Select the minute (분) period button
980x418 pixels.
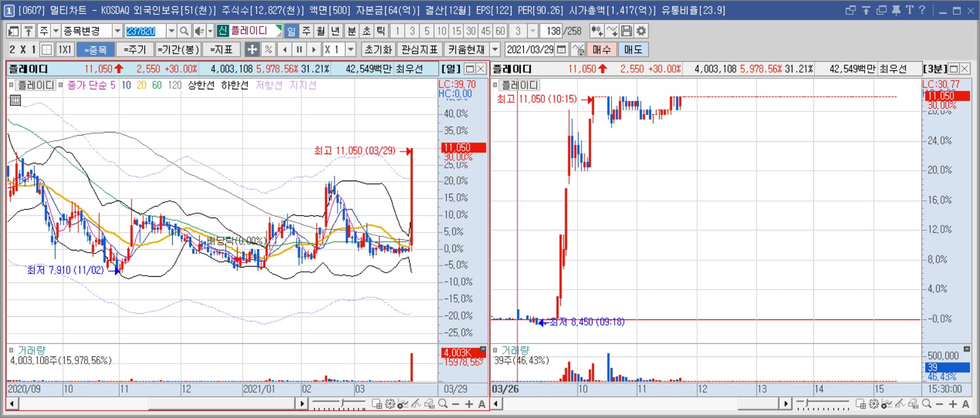[352, 31]
